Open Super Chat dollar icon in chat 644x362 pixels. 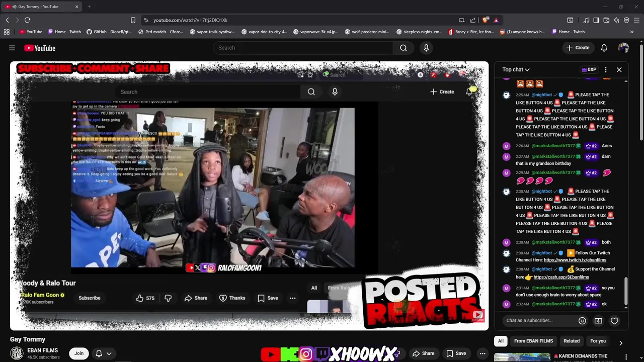click(x=598, y=321)
